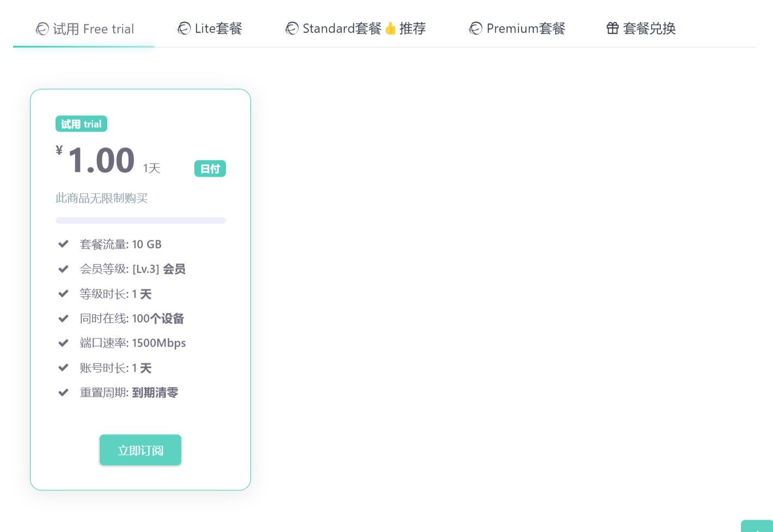Click the 此商品无限制购买 notice text
The image size is (773, 532).
102,198
